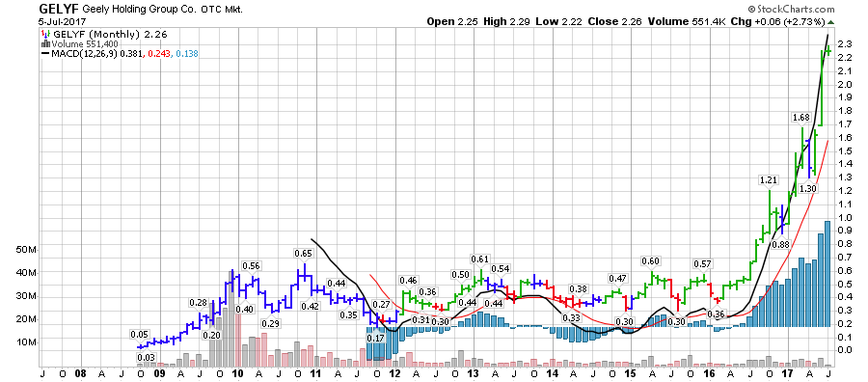Click the 0.88 price annotation
Viewport: 868px width, 382px height.
[781, 244]
